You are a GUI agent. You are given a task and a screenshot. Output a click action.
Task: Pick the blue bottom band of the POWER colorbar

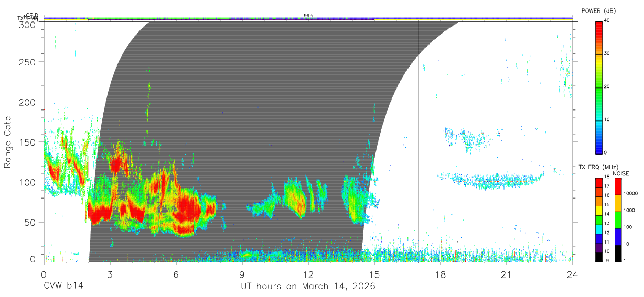pyautogui.click(x=599, y=136)
